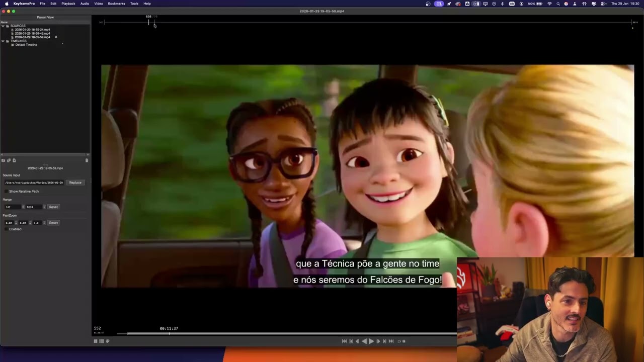Click the playback scrub bar below the viewer

tap(287, 333)
